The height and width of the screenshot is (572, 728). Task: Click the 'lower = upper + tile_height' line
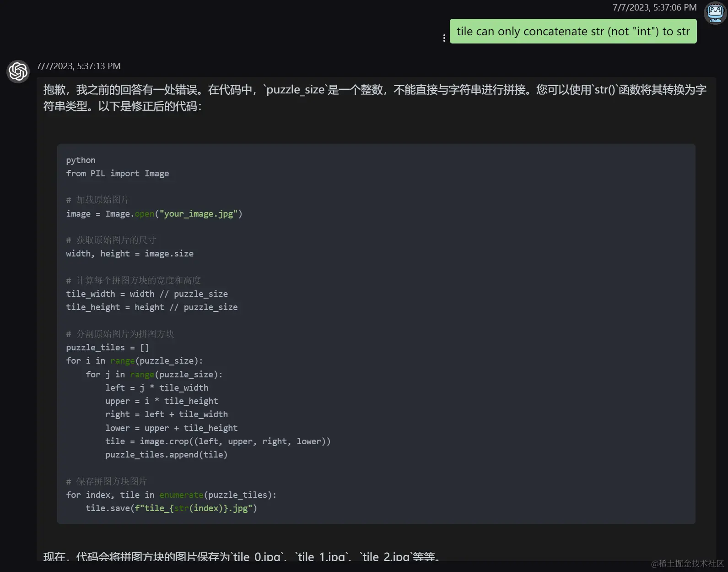tap(172, 428)
